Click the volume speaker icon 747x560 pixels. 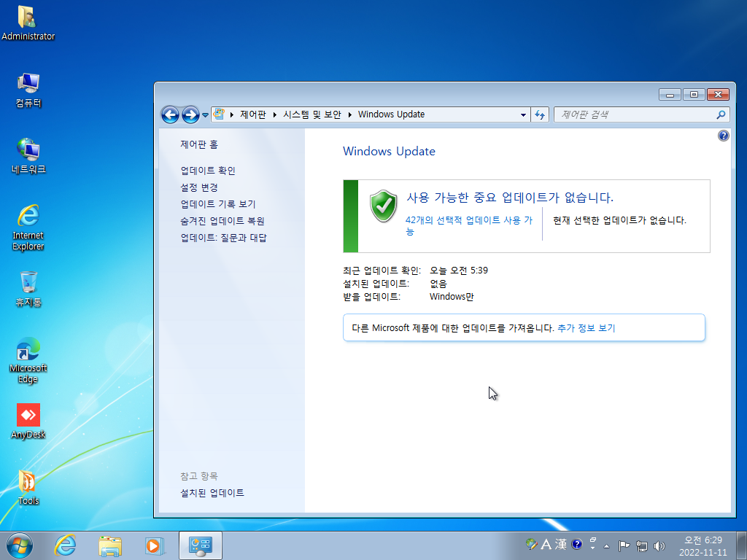pyautogui.click(x=659, y=545)
